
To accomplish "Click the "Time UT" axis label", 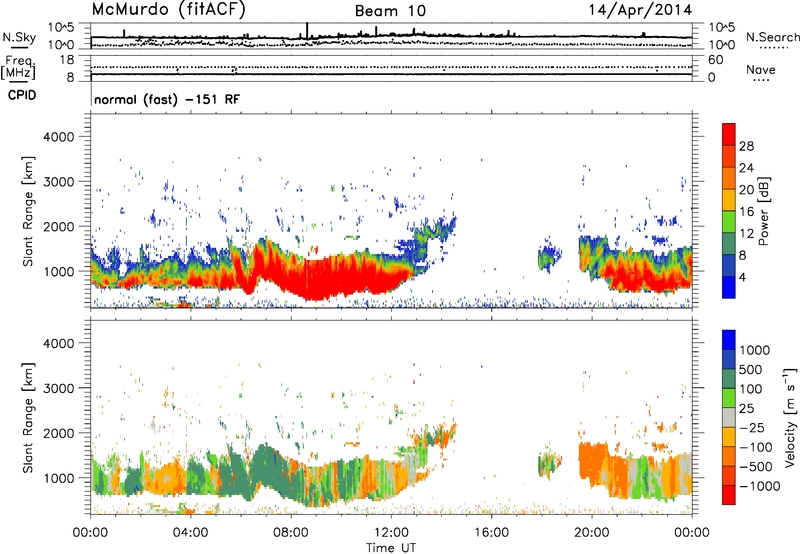I will pos(391,548).
